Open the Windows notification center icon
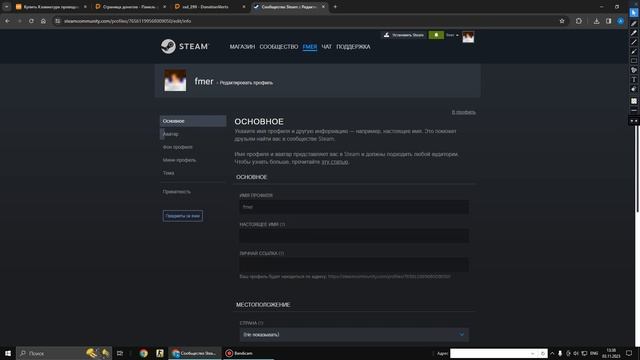Viewport: 640px width, 360px height. click(x=629, y=353)
